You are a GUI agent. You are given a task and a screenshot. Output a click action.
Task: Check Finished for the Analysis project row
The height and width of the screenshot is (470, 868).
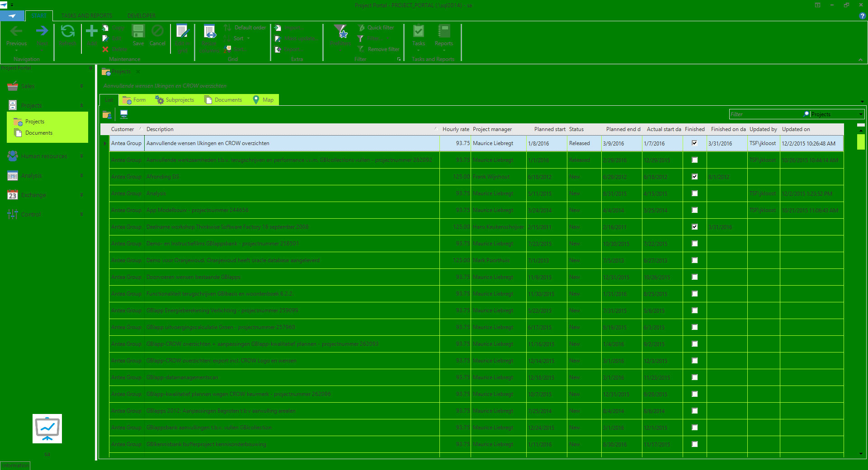(x=695, y=193)
